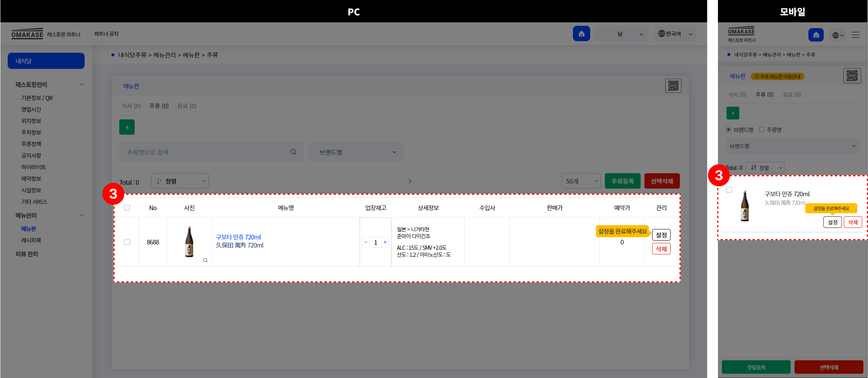Open the QR code icon in PC menu panel

point(673,86)
